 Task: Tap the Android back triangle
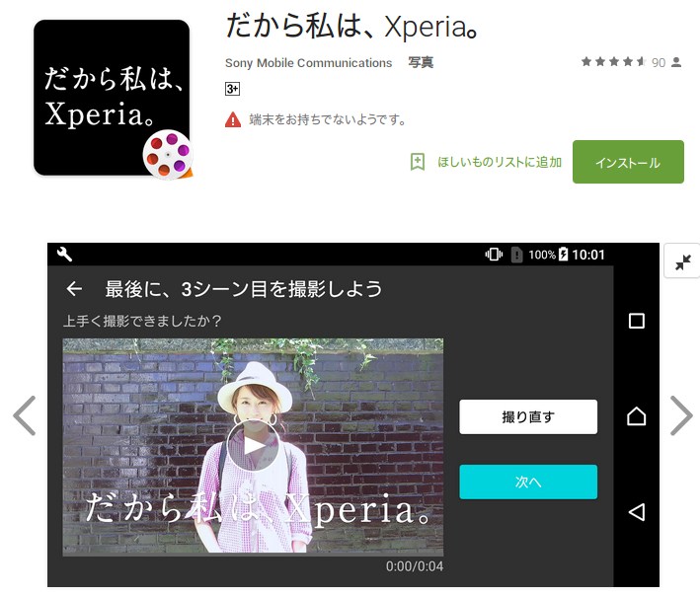[637, 511]
